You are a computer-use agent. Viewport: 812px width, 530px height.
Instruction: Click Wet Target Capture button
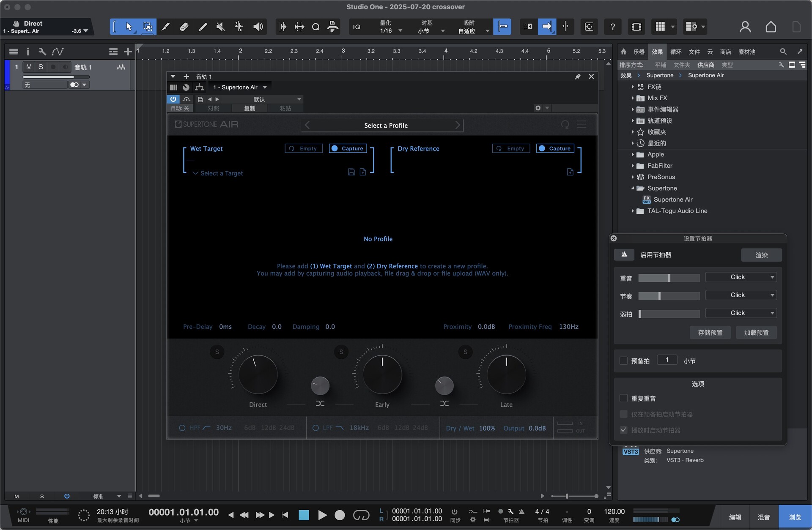click(x=348, y=148)
